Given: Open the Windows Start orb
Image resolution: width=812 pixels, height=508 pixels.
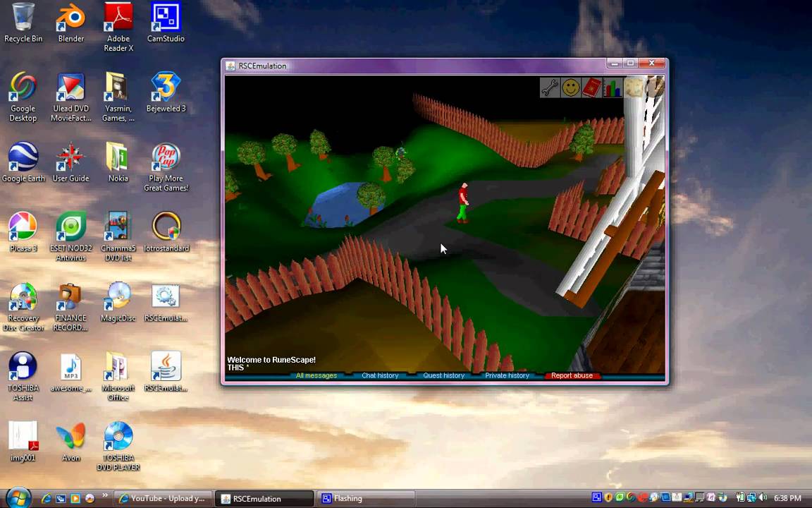Looking at the screenshot, I should [x=18, y=497].
